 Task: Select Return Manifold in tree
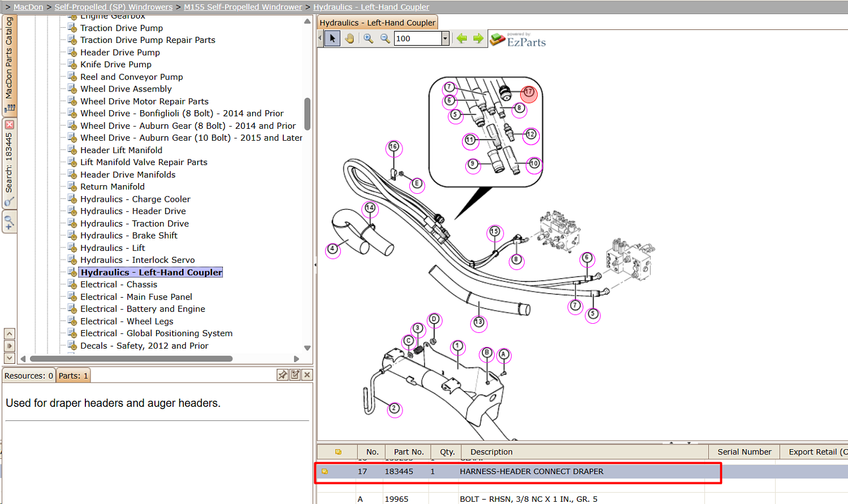tap(113, 187)
